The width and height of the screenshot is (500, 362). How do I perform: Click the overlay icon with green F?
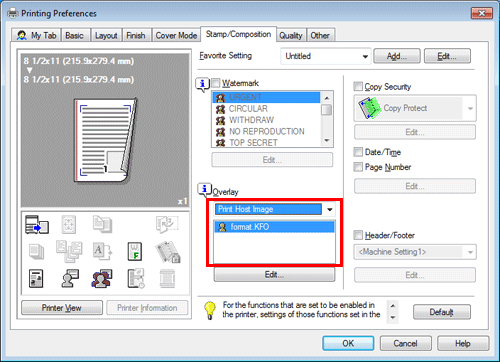(135, 251)
